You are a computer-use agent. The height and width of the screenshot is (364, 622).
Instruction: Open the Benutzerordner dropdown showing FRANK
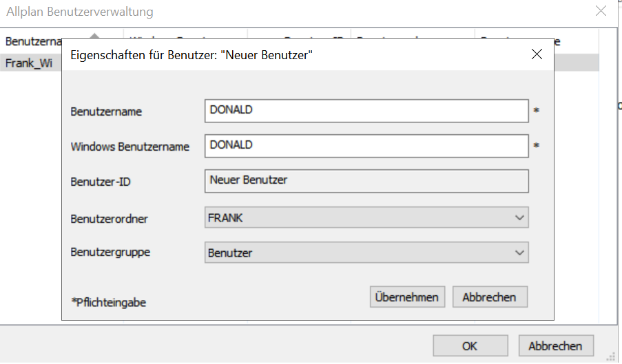pos(366,217)
